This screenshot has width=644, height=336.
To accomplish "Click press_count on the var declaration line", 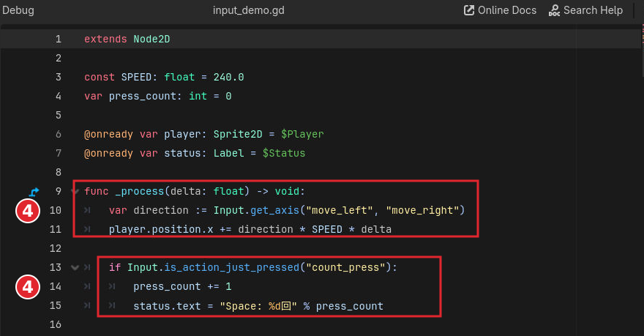I will (x=143, y=96).
